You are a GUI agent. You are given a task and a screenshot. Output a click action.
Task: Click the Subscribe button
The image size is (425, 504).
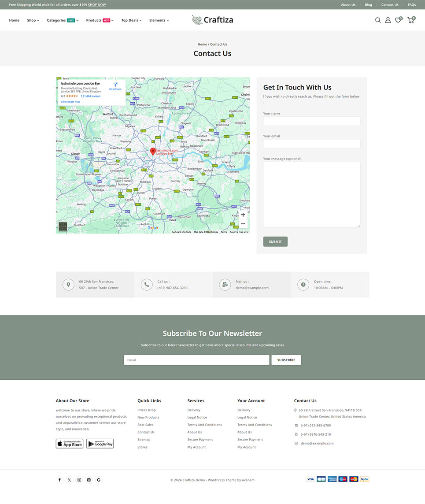click(286, 360)
